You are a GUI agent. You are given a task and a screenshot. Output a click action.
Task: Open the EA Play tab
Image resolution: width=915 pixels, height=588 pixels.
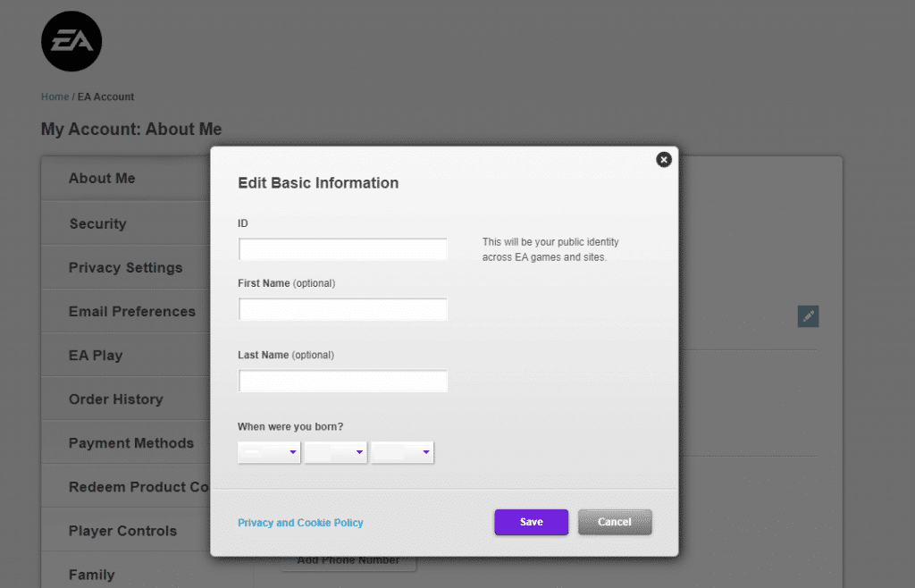(x=125, y=355)
